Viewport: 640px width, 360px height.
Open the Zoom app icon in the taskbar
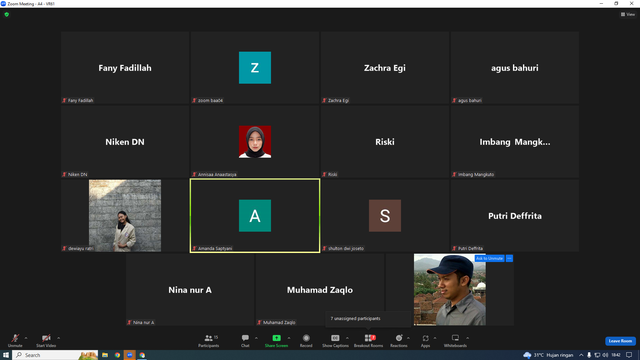click(129, 355)
